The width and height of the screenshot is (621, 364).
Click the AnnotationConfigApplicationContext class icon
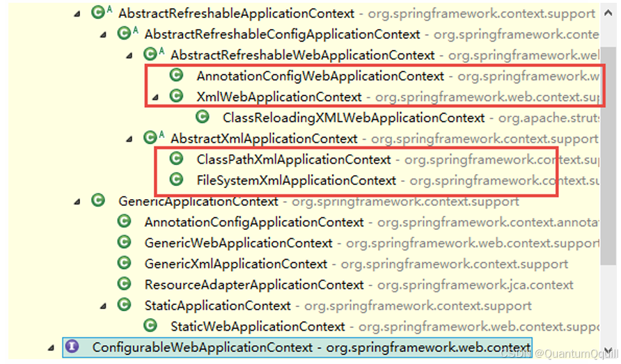pos(124,221)
